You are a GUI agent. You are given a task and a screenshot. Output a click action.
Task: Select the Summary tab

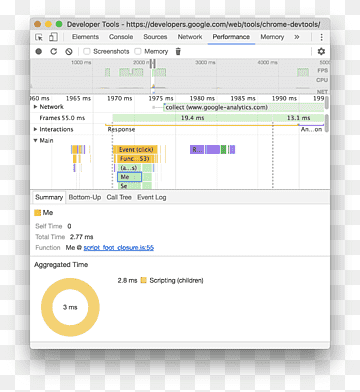pyautogui.click(x=49, y=197)
